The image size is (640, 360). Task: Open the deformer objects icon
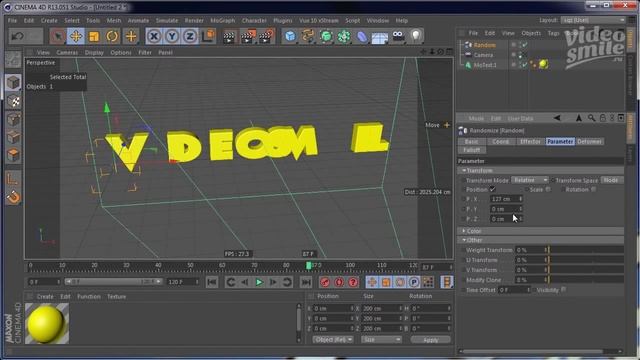point(362,36)
